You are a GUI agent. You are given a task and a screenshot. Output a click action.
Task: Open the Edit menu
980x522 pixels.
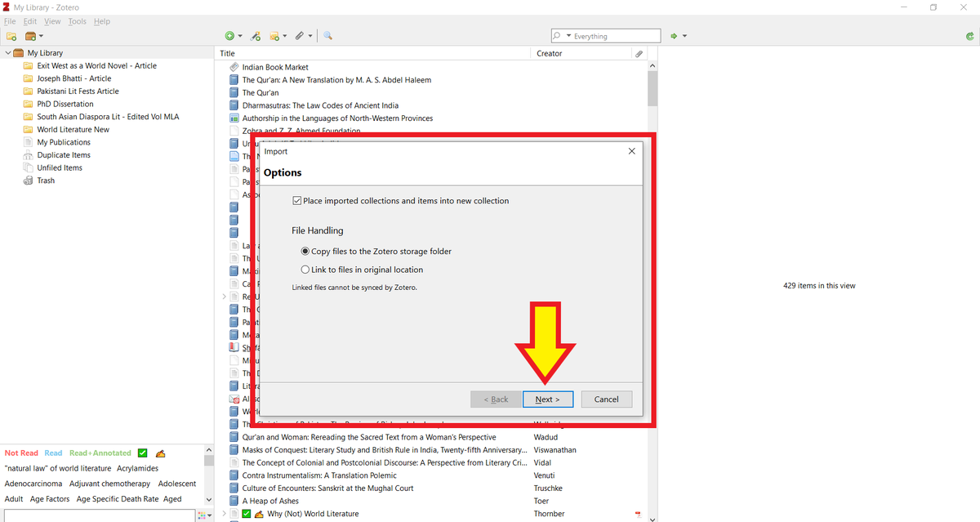[30, 21]
